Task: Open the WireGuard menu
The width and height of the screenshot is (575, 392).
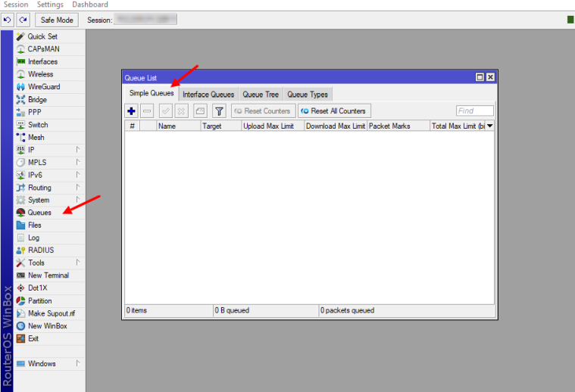Action: pyautogui.click(x=49, y=87)
